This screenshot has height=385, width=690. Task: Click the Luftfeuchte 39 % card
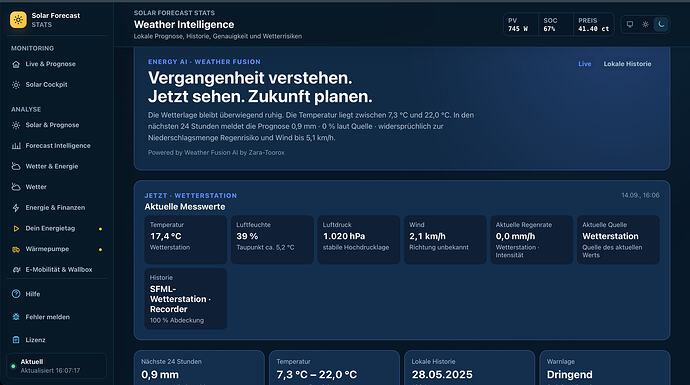[x=272, y=240]
